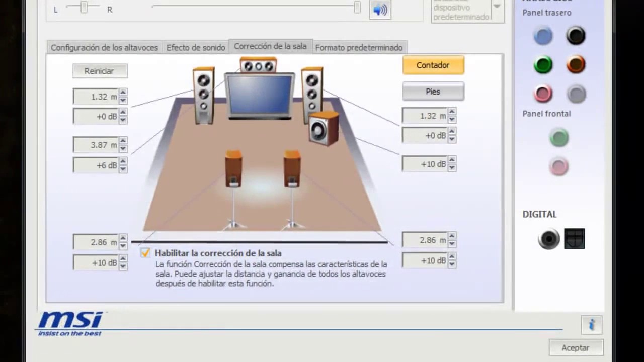Image resolution: width=644 pixels, height=362 pixels.
Task: Select the orange rear panel jack
Action: coord(576,65)
